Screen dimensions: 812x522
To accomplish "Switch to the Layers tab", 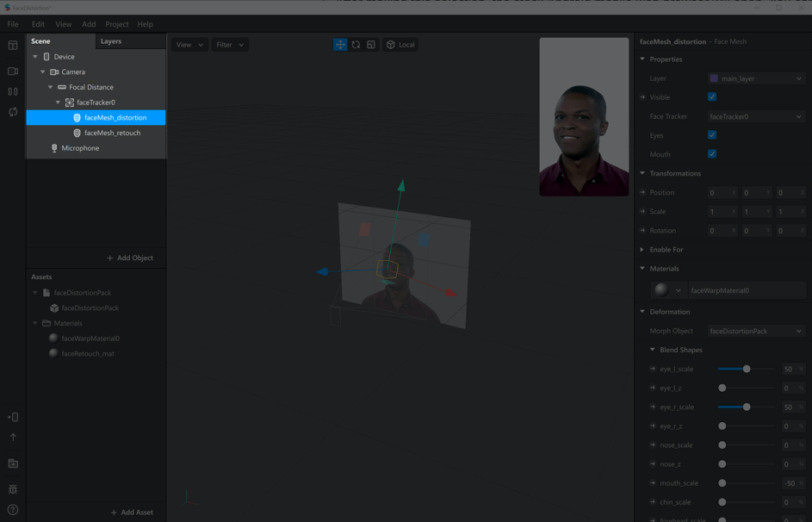I will point(111,40).
